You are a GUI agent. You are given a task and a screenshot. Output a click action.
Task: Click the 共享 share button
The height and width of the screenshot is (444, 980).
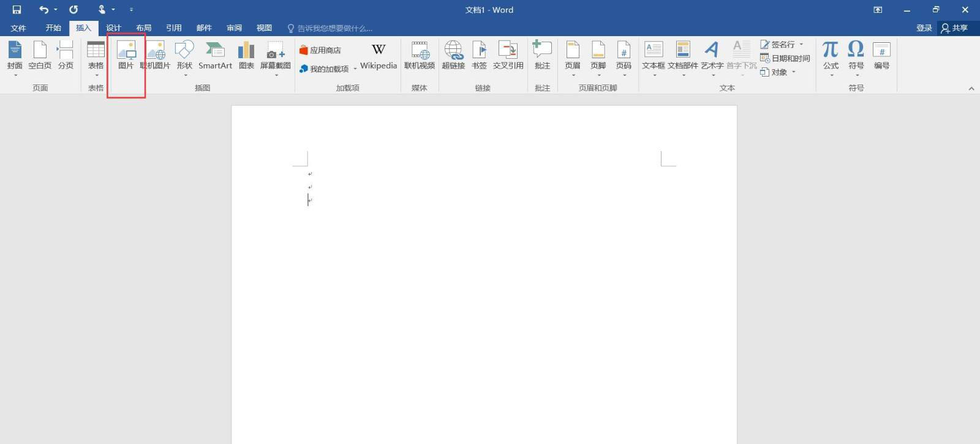(x=955, y=28)
